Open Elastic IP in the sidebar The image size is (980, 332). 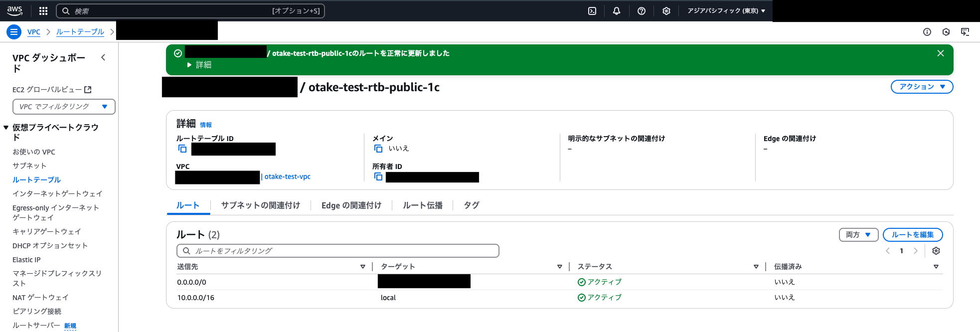click(26, 260)
